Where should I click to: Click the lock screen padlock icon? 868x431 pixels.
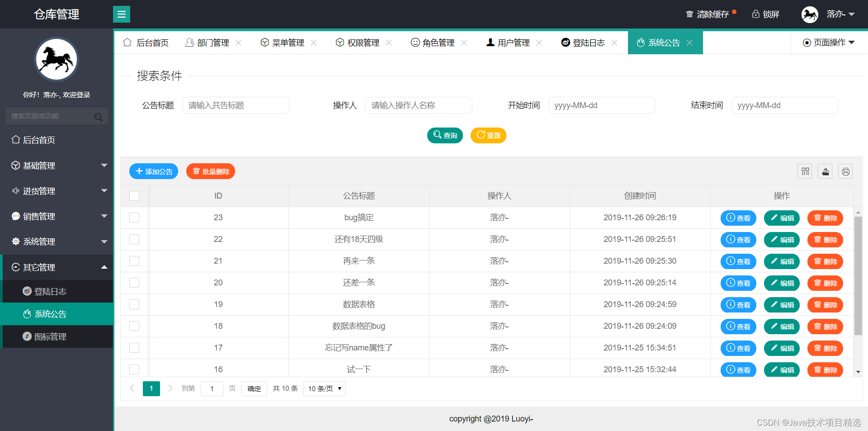755,14
